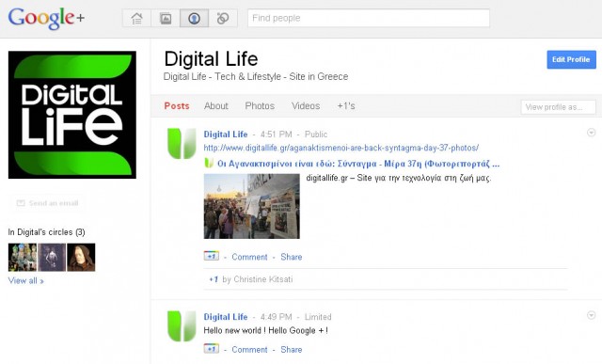Switch to the Videos tab
Image resolution: width=602 pixels, height=364 pixels.
click(x=306, y=106)
